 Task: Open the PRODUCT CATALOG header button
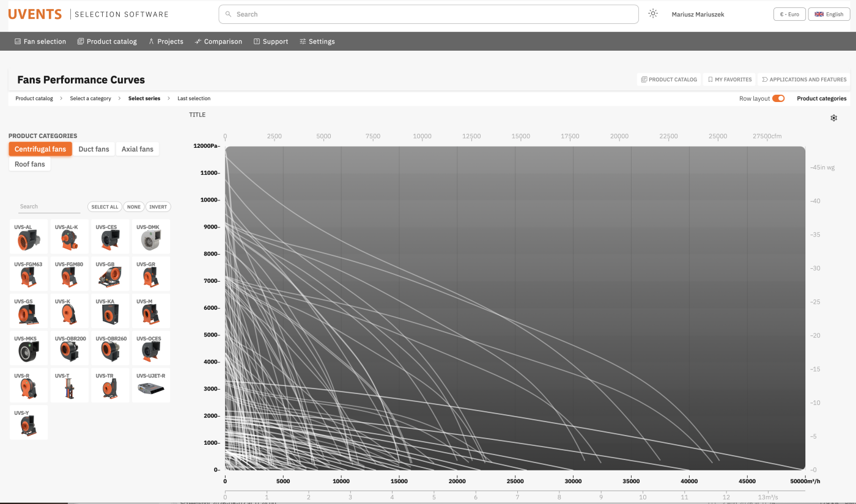coord(669,79)
